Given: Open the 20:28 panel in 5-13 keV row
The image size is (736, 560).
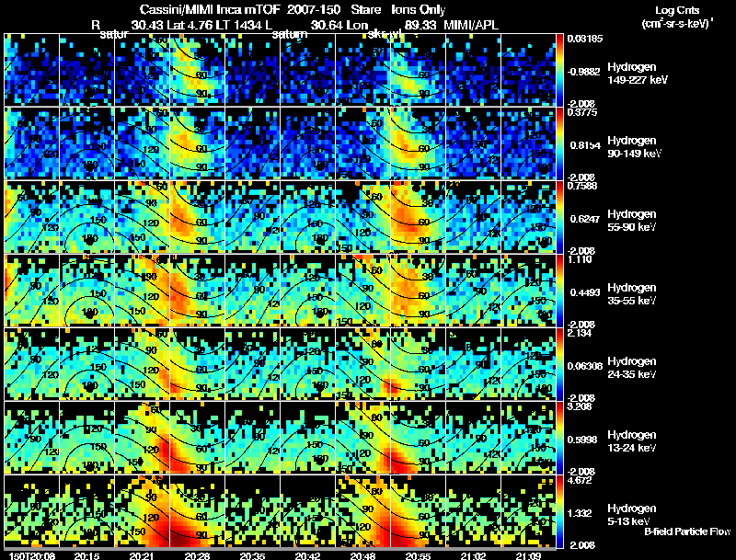Looking at the screenshot, I should pos(197,511).
